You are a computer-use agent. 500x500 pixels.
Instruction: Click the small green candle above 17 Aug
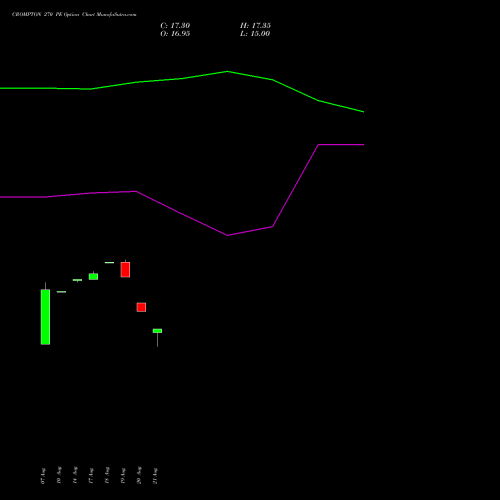pyautogui.click(x=93, y=276)
